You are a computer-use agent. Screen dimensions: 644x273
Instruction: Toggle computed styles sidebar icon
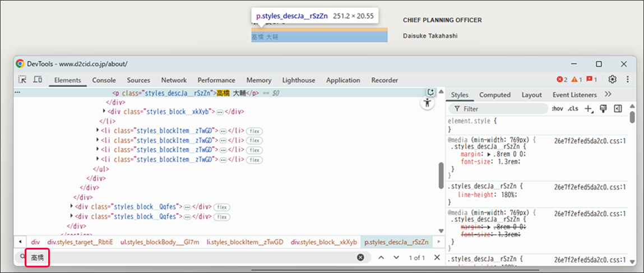(618, 108)
